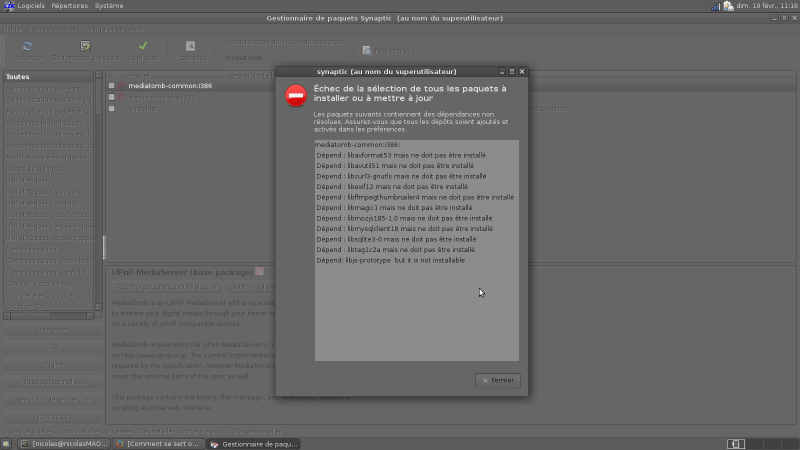Click the clock date in the top panel
The width and height of the screenshot is (800, 450).
(x=767, y=6)
